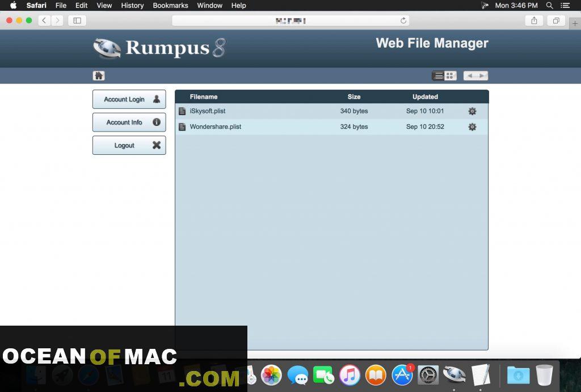Toggle the Safari sidebar
Viewport: 581px width, 392px height.
pos(77,20)
